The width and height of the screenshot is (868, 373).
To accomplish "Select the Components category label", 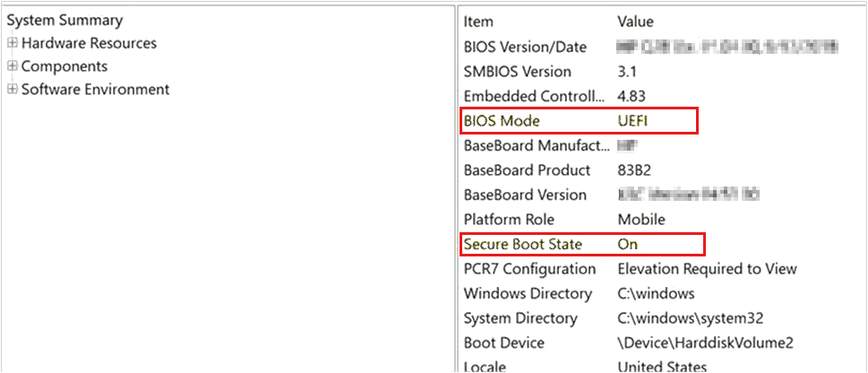I will tap(64, 66).
